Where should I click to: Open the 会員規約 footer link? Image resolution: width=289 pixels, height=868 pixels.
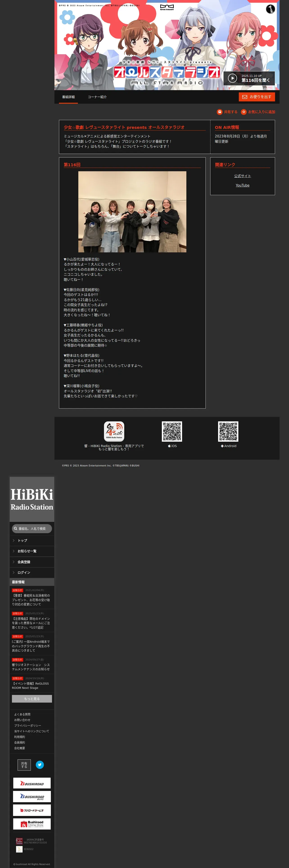click(x=20, y=743)
